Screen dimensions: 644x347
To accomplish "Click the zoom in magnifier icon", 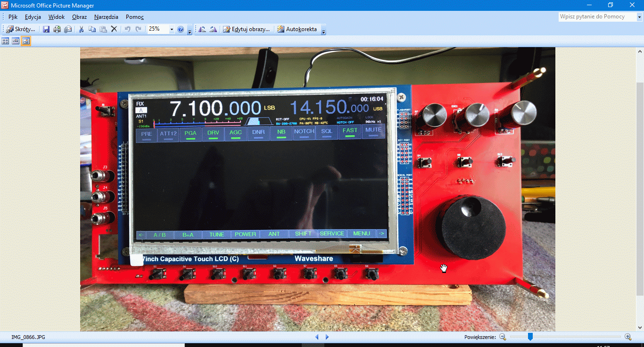I will [628, 337].
